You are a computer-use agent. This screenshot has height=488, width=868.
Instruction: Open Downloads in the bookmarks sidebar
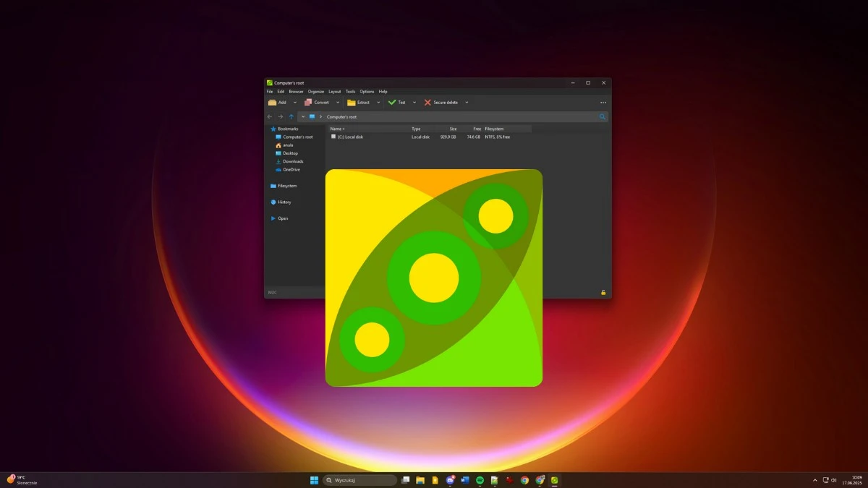[293, 161]
